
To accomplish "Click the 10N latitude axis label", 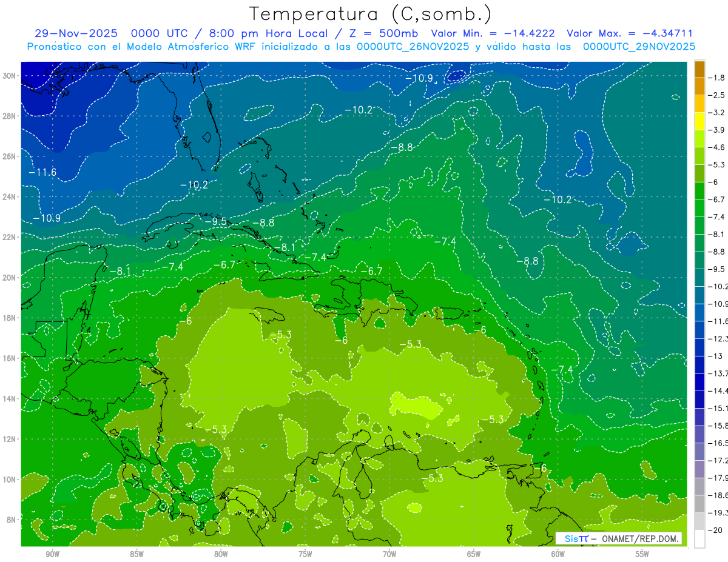I will click(10, 479).
